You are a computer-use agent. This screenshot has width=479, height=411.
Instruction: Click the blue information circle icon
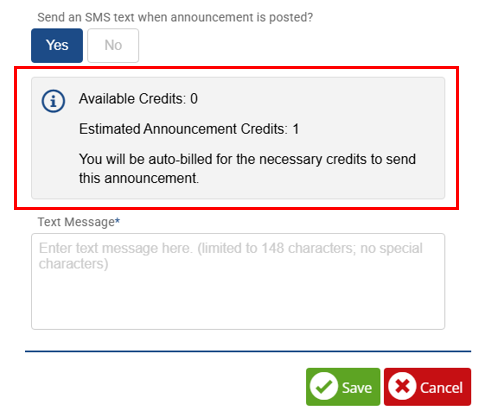point(53,101)
